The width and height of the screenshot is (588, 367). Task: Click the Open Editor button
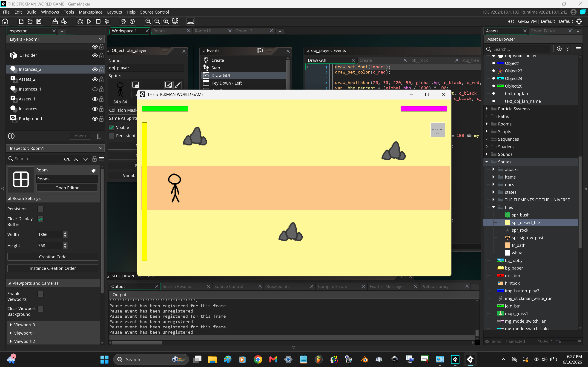(67, 188)
